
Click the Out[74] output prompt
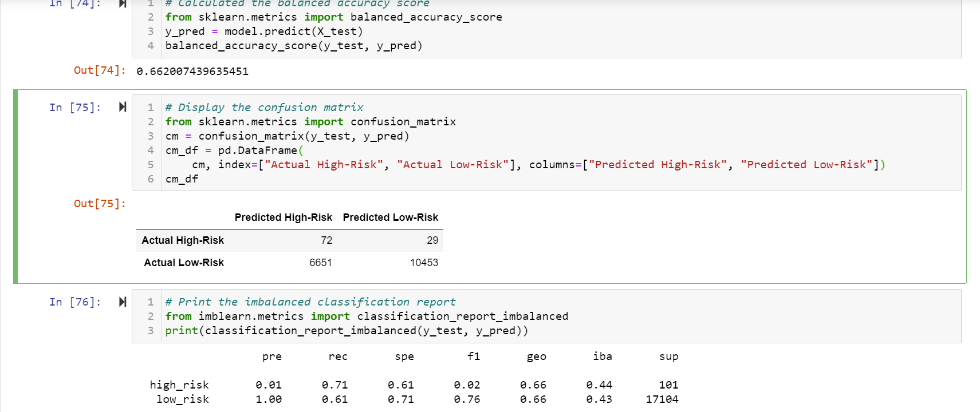pyautogui.click(x=100, y=70)
